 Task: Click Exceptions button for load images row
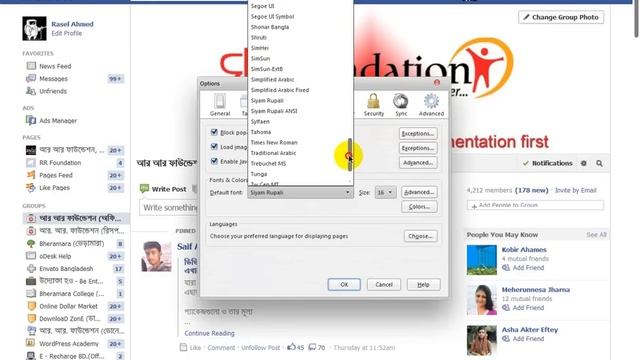click(x=418, y=148)
